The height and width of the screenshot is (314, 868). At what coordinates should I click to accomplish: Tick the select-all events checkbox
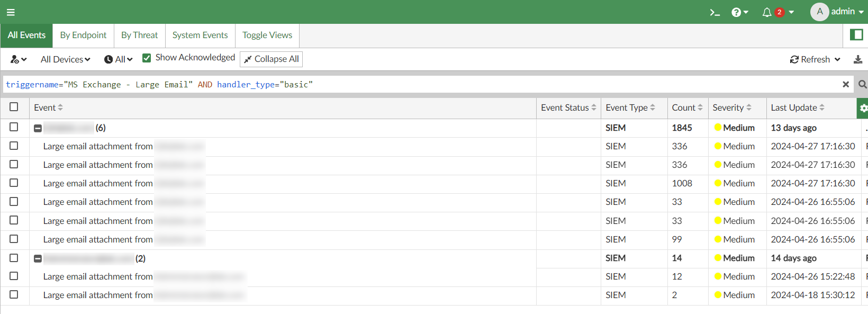click(x=14, y=107)
